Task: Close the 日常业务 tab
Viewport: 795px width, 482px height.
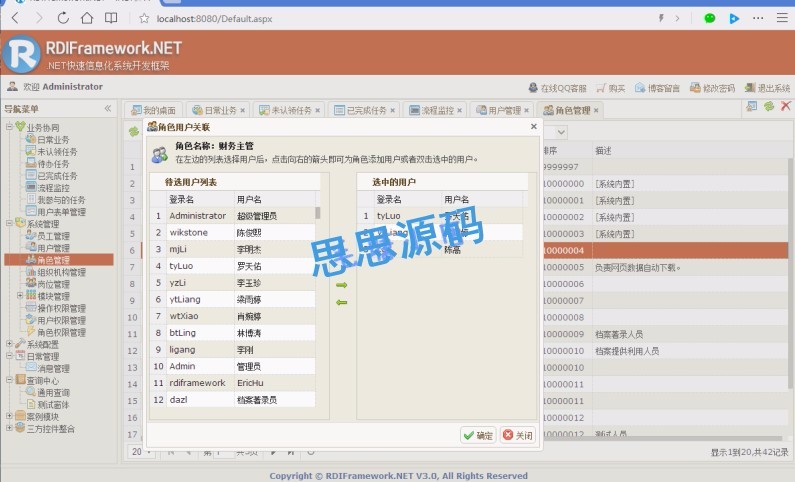Action: click(243, 110)
